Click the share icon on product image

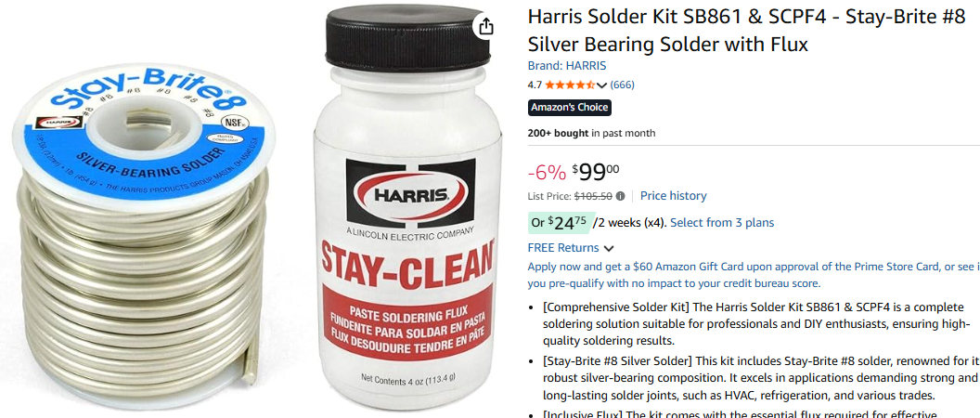point(486,26)
